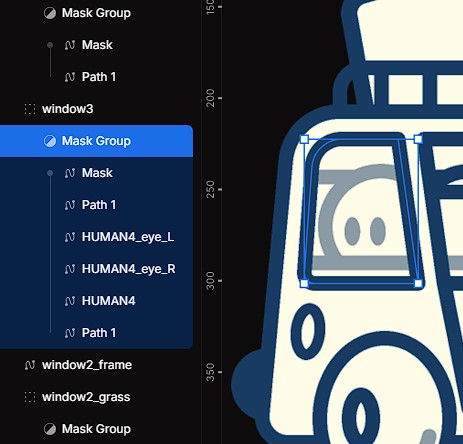
Task: Click the 200 mark on the vertical ruler
Action: (210, 98)
